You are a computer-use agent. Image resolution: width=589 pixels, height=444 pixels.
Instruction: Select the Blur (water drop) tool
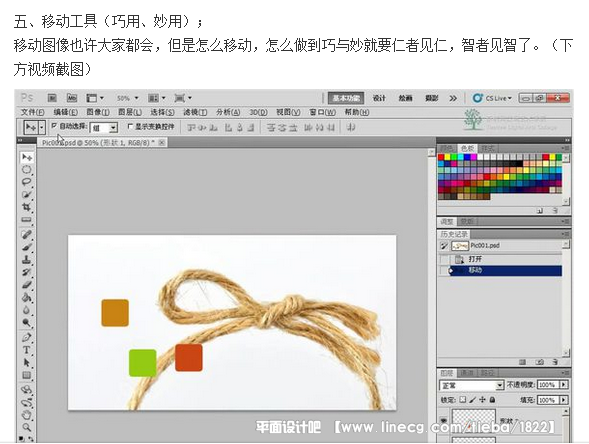click(27, 310)
